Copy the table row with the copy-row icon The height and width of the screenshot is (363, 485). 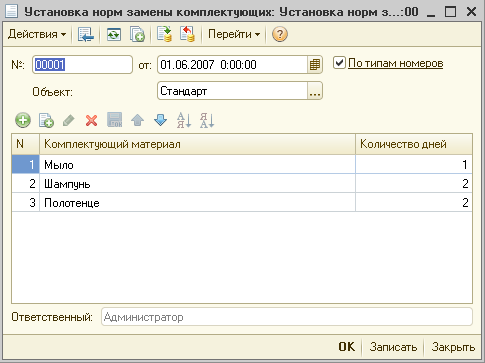pos(46,120)
